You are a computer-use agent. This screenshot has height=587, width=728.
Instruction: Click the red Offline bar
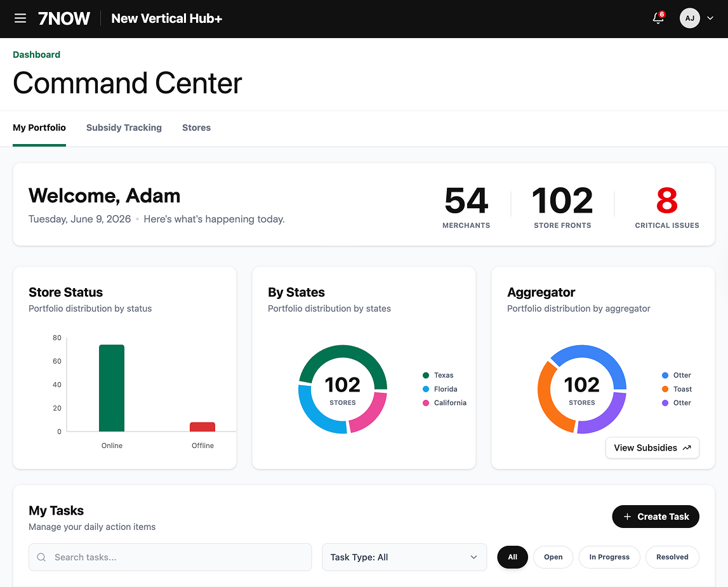[x=202, y=426]
